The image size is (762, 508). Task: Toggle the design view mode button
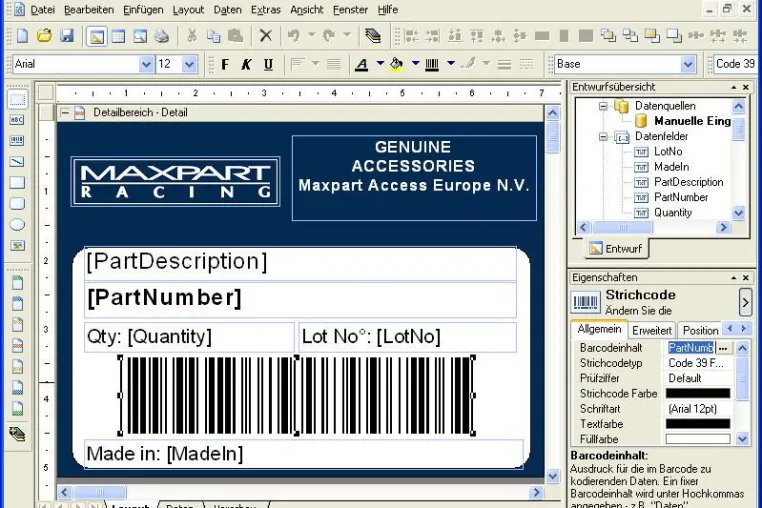(97, 36)
